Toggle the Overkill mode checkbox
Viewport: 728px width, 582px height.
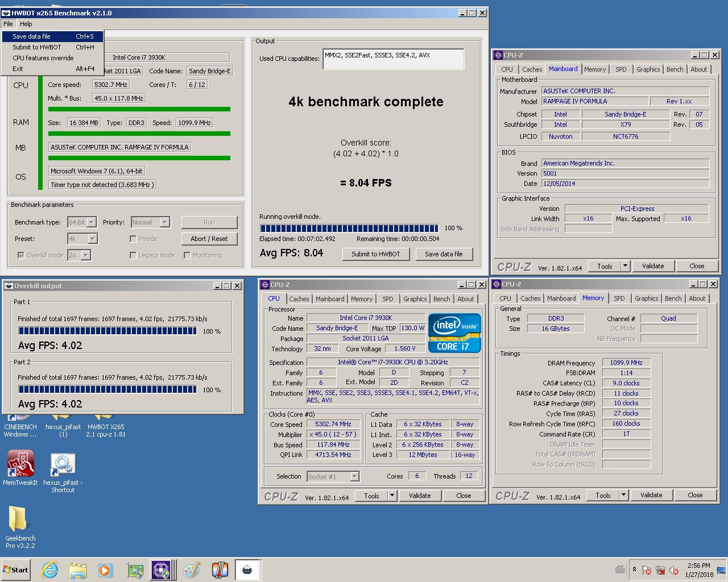tap(21, 255)
